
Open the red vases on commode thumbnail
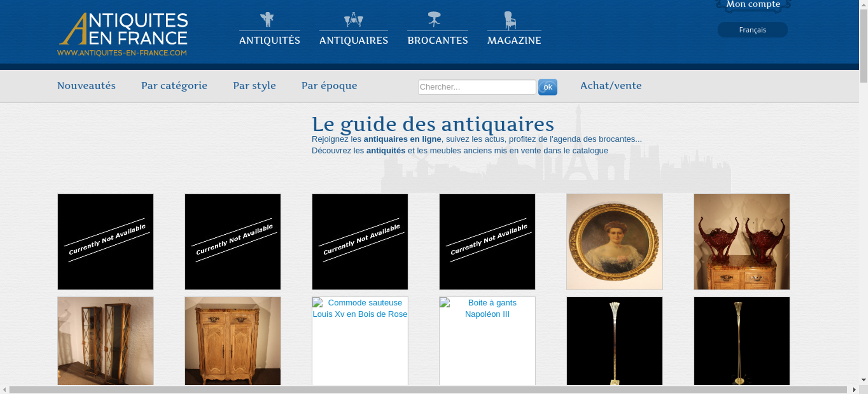click(741, 242)
